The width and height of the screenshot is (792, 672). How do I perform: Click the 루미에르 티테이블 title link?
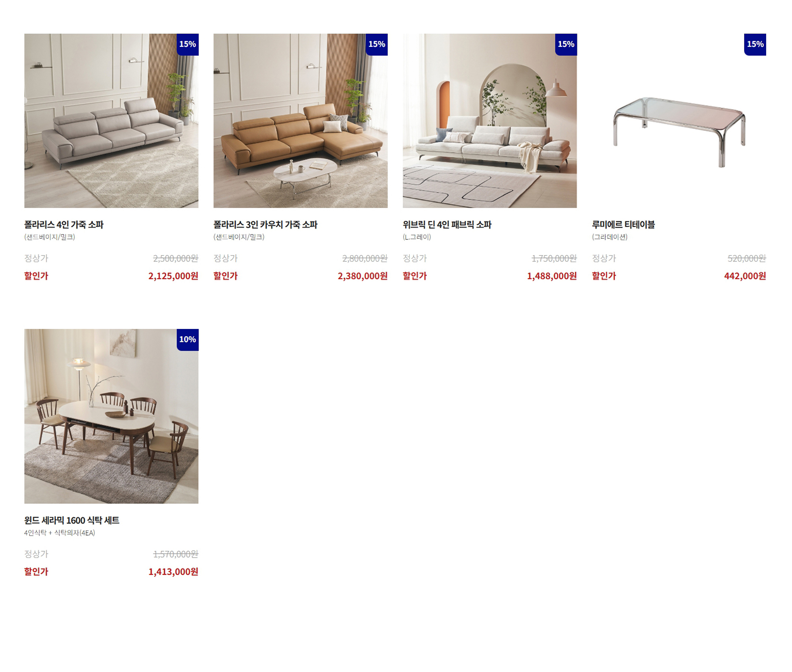click(623, 225)
